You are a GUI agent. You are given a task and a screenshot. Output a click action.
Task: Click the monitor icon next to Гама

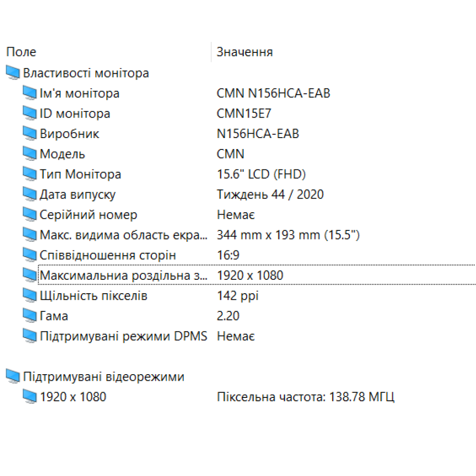click(30, 316)
